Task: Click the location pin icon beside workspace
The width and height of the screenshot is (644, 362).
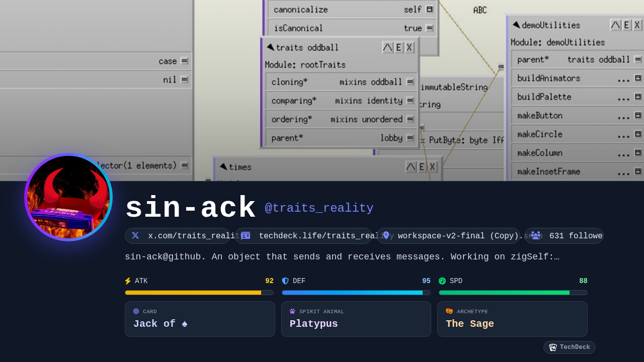Action: [x=386, y=235]
